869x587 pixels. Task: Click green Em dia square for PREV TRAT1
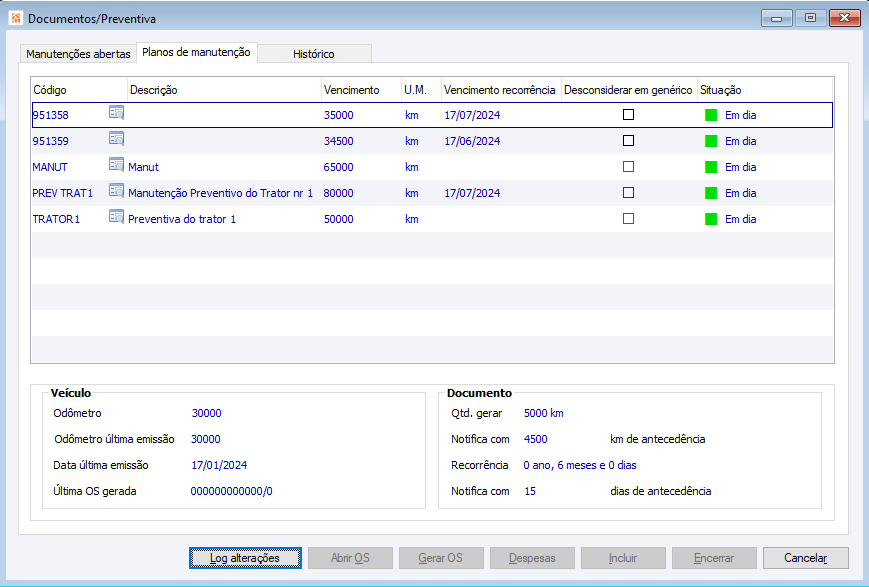tap(711, 193)
